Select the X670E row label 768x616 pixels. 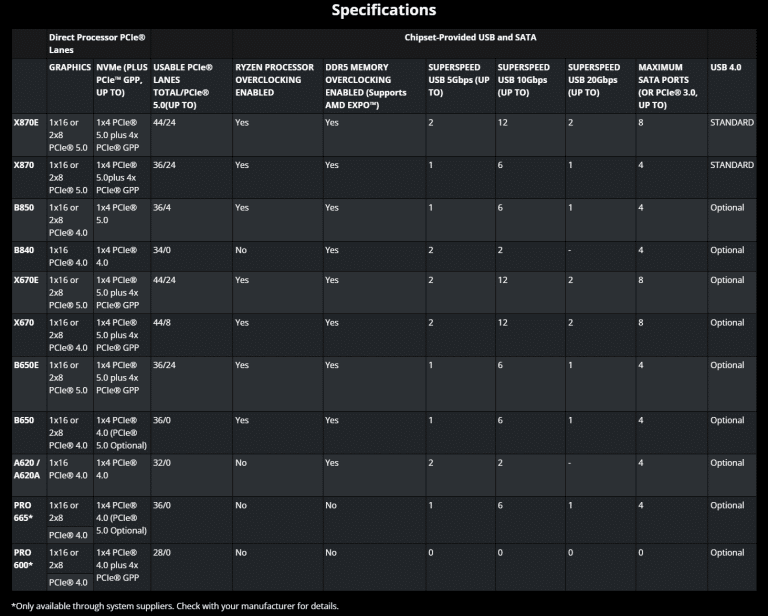point(26,280)
